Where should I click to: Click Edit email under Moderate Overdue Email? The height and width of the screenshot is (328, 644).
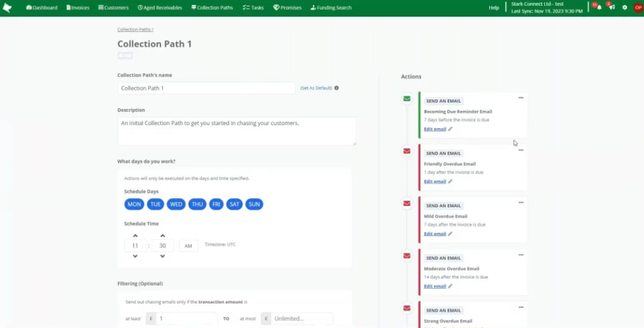point(435,286)
